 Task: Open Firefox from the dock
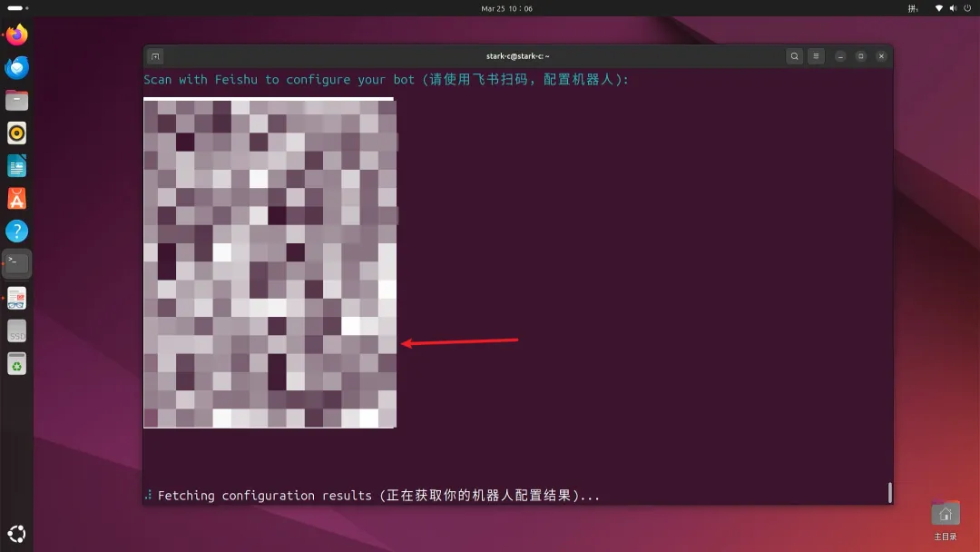pos(17,35)
